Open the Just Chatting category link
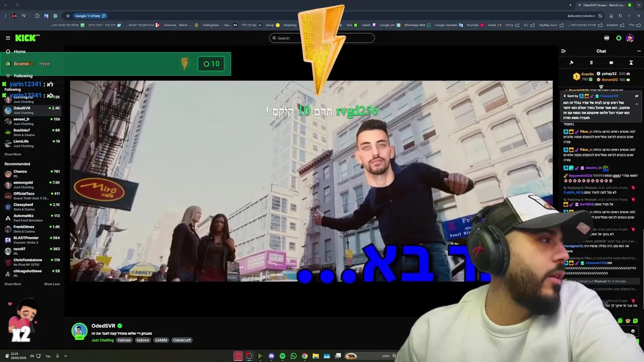The image size is (644, 362). coord(103,340)
